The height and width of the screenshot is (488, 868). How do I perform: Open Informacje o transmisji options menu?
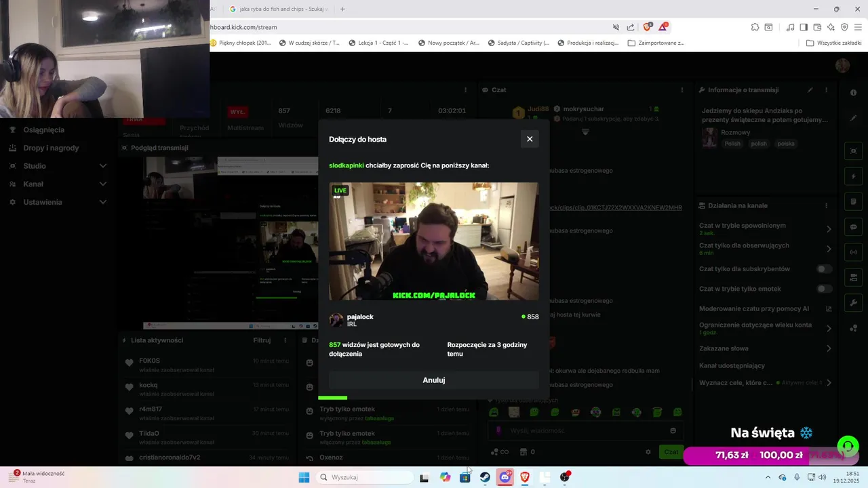click(826, 89)
